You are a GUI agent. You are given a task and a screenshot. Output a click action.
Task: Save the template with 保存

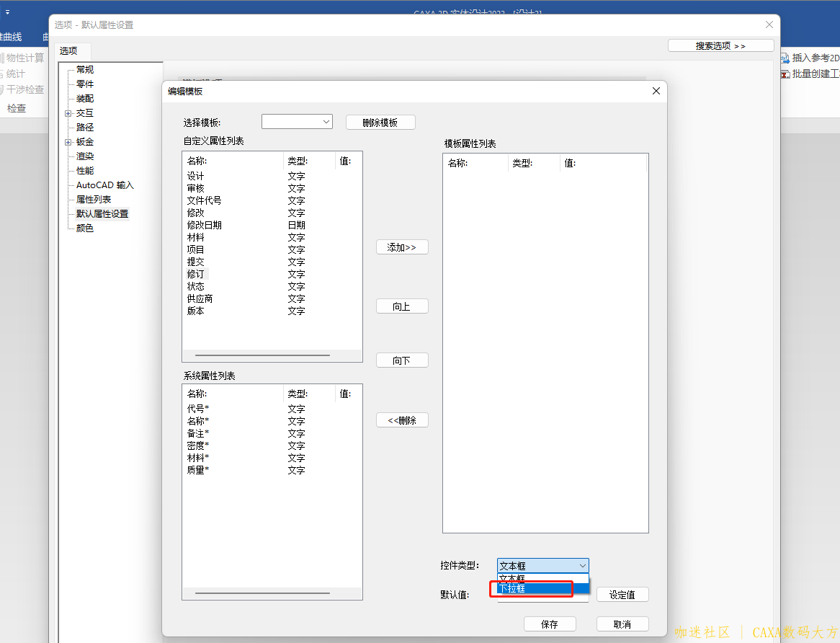[x=549, y=624]
